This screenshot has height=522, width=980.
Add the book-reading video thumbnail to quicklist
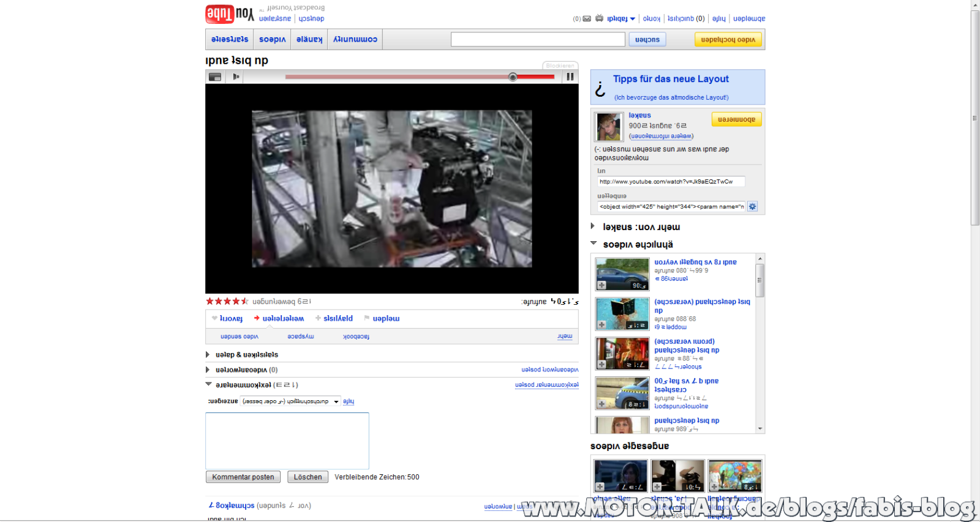(x=602, y=325)
